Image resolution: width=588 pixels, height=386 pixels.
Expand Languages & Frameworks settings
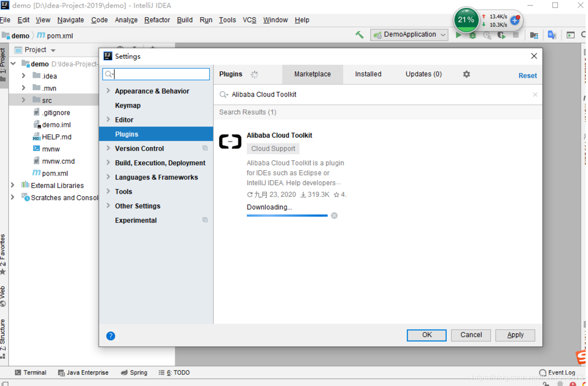point(108,177)
